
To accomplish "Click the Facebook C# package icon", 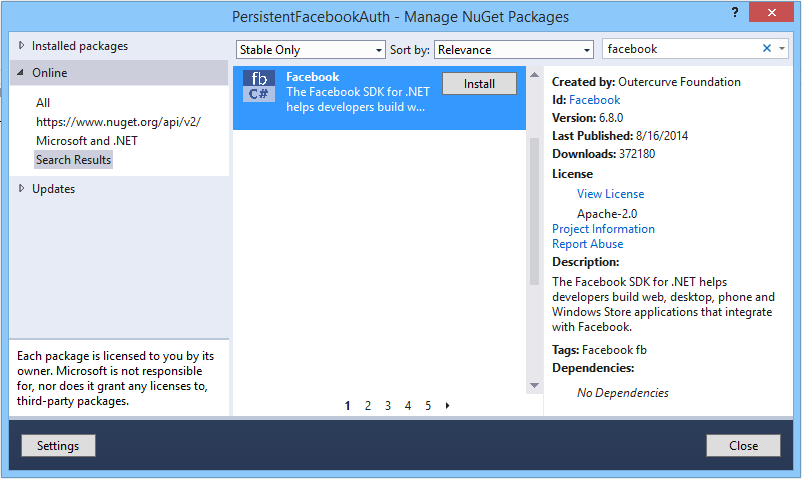I will [x=259, y=86].
